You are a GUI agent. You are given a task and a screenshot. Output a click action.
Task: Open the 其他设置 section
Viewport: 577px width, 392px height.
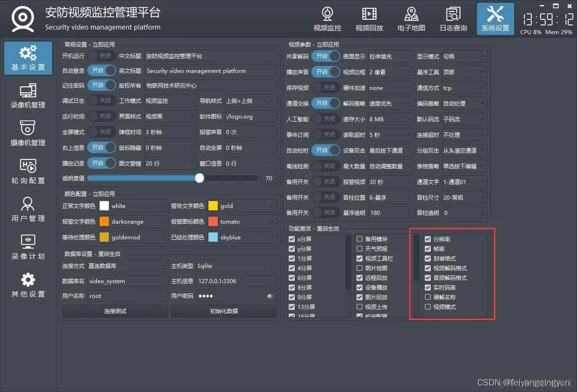click(28, 285)
